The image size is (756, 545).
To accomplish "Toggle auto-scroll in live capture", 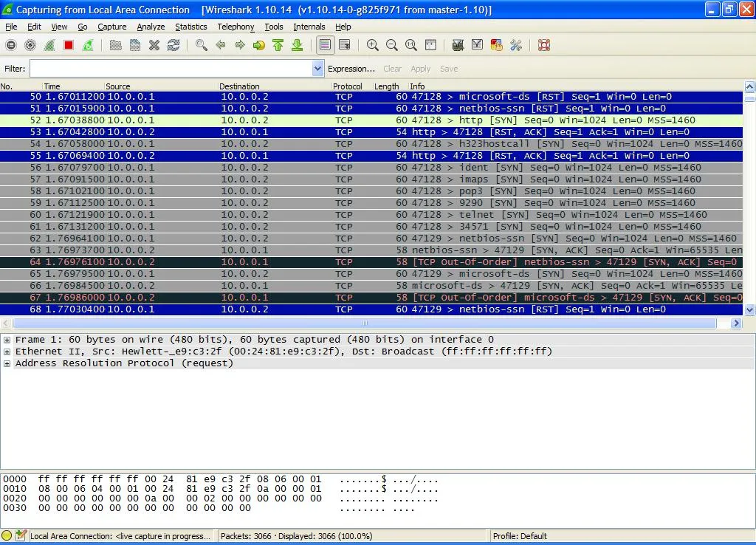I will point(344,45).
